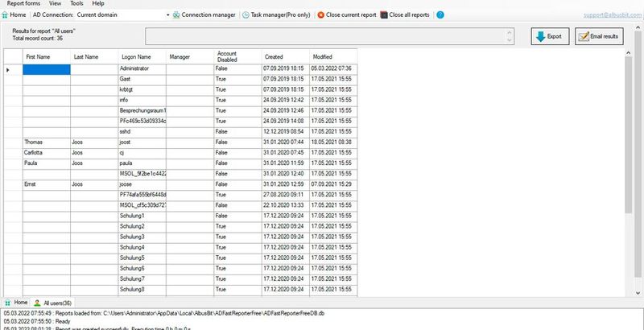Click the Thomas first name cell
Image resolution: width=644 pixels, height=330 pixels.
(x=47, y=142)
